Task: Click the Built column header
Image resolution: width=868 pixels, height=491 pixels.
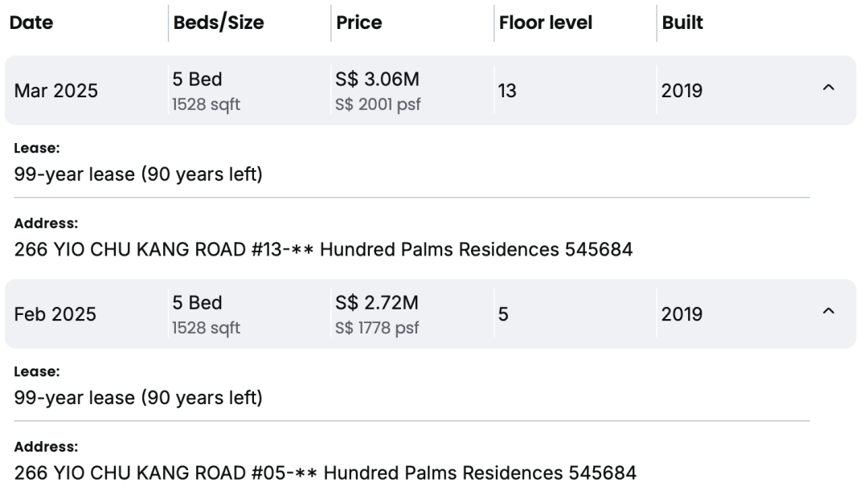Action: pyautogui.click(x=682, y=23)
